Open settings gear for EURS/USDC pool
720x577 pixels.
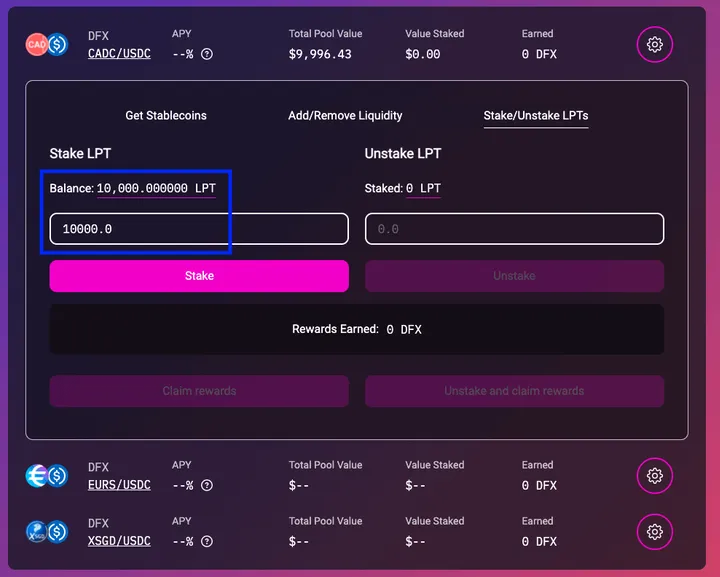(655, 476)
